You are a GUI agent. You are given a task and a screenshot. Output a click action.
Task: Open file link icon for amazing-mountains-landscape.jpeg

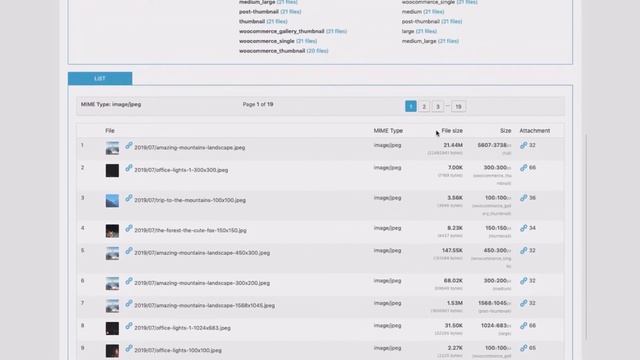(x=129, y=145)
